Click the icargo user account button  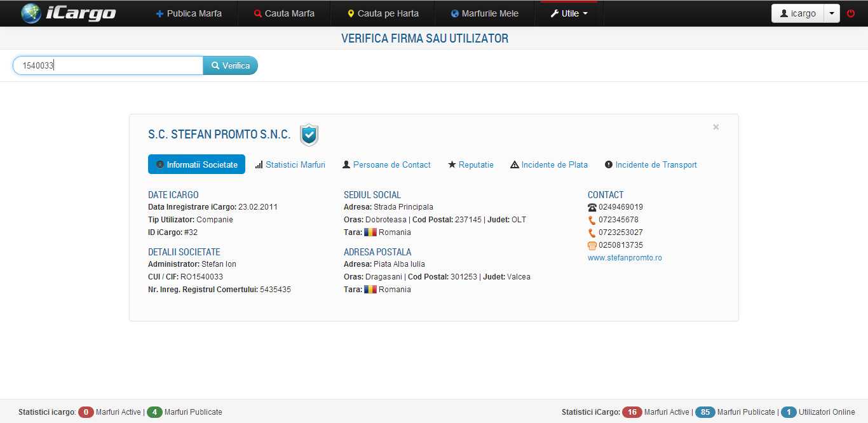(797, 13)
